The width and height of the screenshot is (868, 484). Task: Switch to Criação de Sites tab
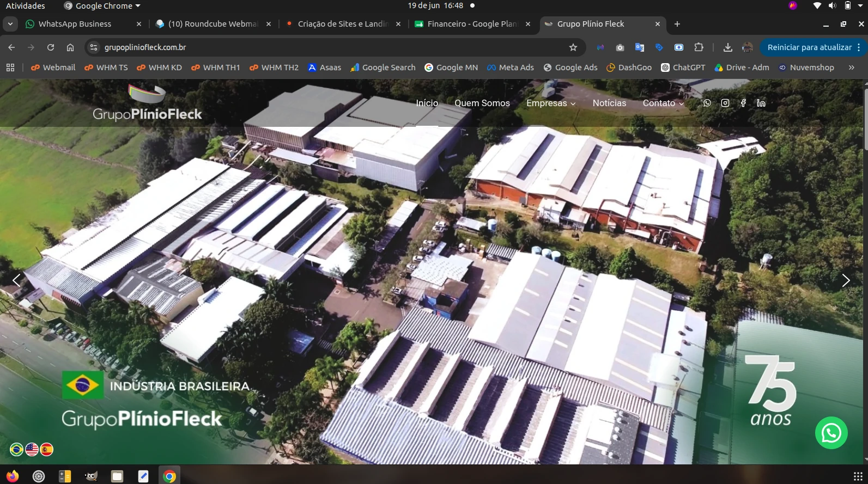pos(343,24)
